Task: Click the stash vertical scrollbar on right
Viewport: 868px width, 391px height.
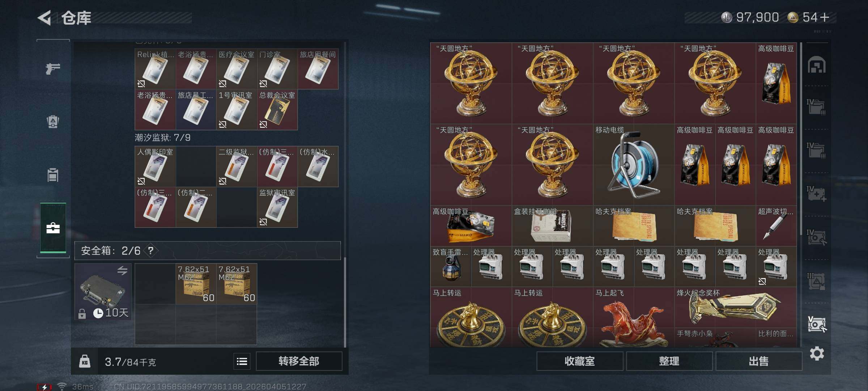Action: 801,134
